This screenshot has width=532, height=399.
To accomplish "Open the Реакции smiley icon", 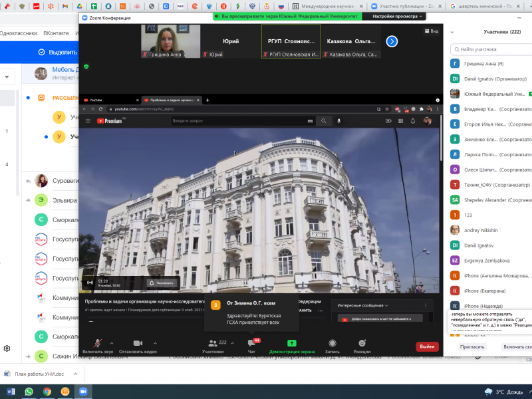I will [362, 343].
